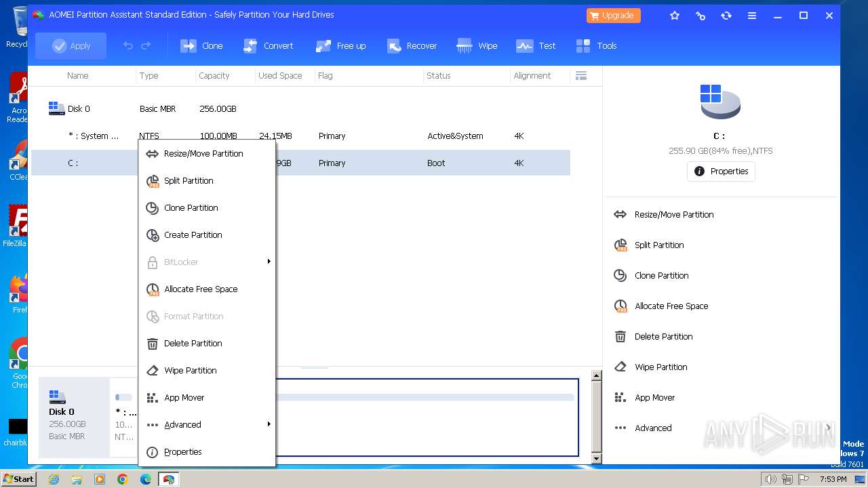Viewport: 868px width, 488px height.
Task: Click the Properties button in right panel
Action: tap(721, 171)
